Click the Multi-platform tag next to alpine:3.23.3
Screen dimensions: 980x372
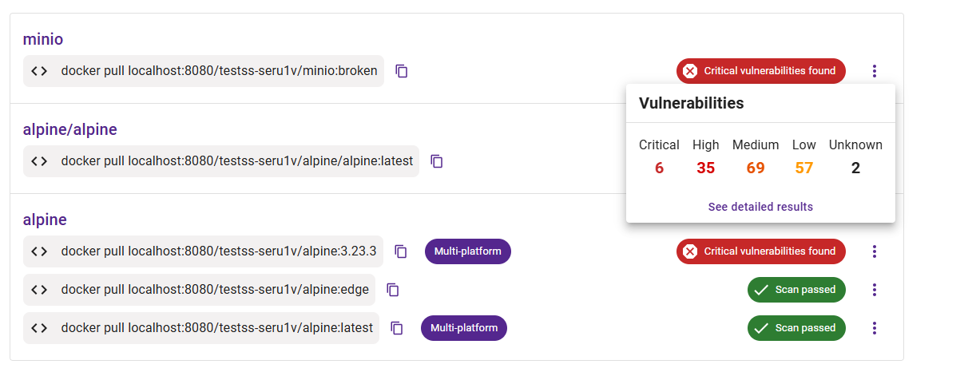[x=468, y=251]
